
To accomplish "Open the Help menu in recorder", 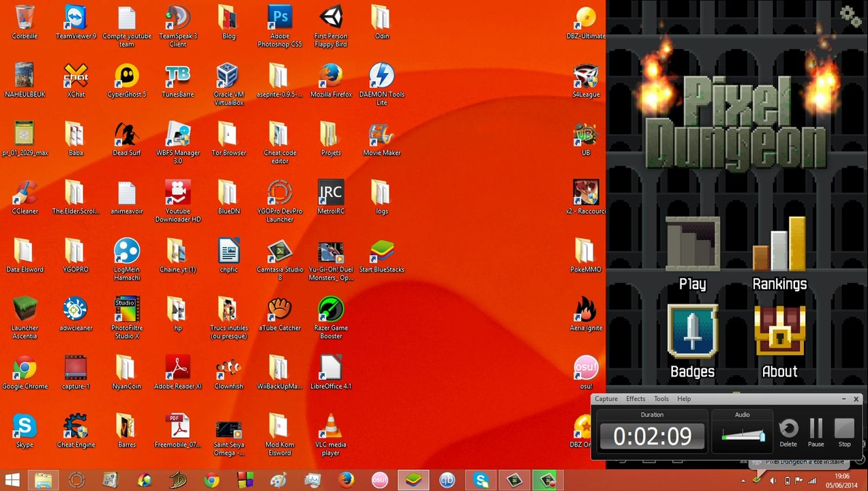I will [x=684, y=399].
